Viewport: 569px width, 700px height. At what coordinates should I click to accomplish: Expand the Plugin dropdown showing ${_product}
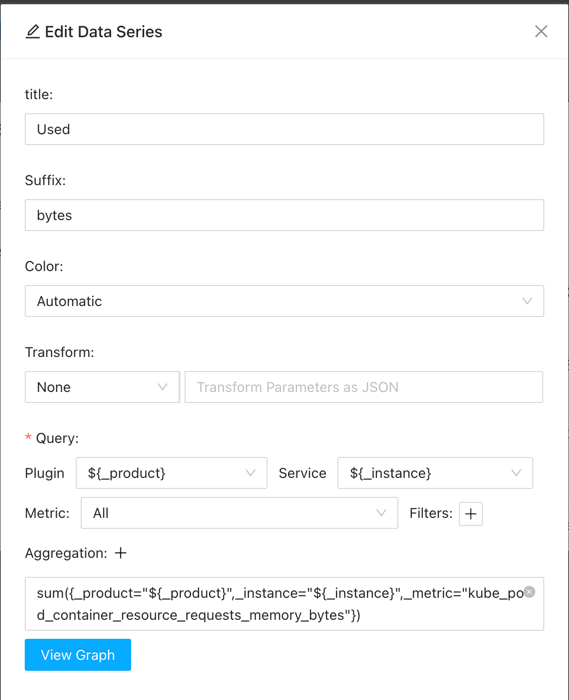(x=171, y=473)
